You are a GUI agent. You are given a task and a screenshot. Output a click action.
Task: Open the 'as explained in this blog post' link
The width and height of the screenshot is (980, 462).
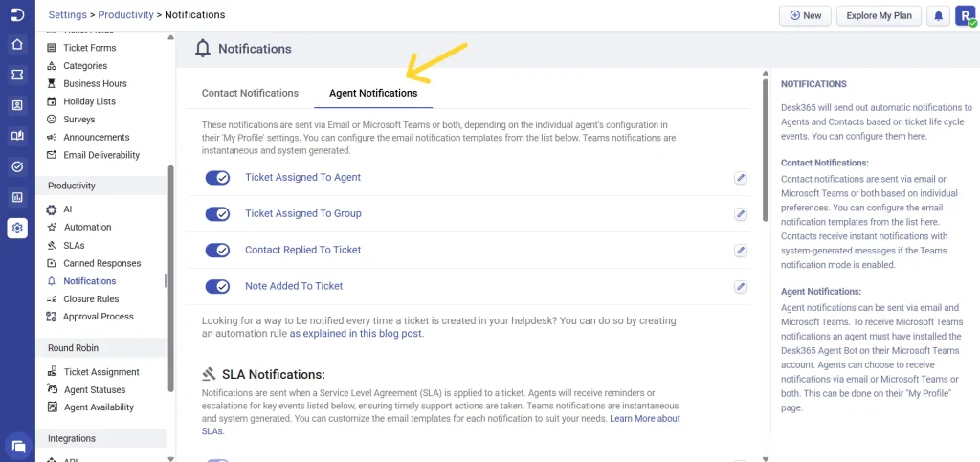coord(356,334)
